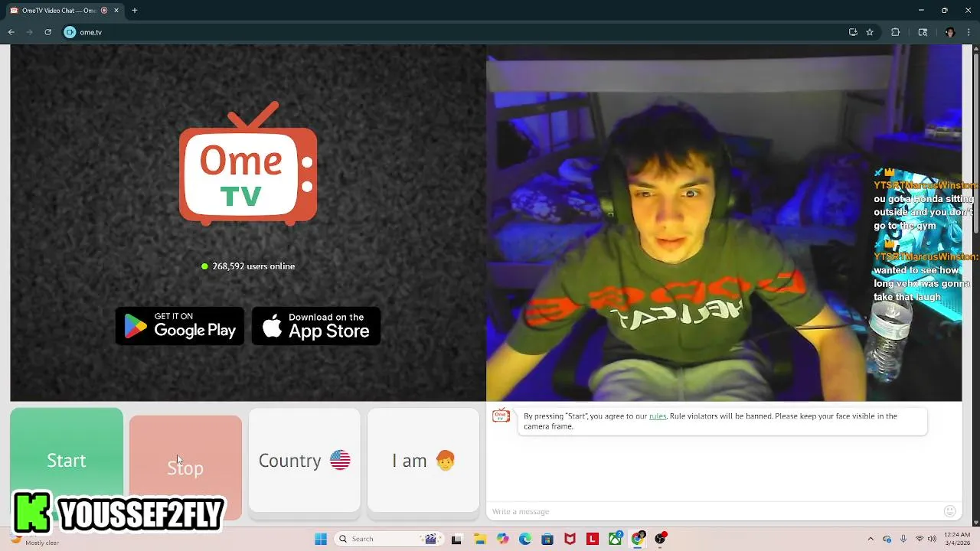Open Wi-Fi network settings in tray
Screen dimensions: 980x551
(x=920, y=539)
